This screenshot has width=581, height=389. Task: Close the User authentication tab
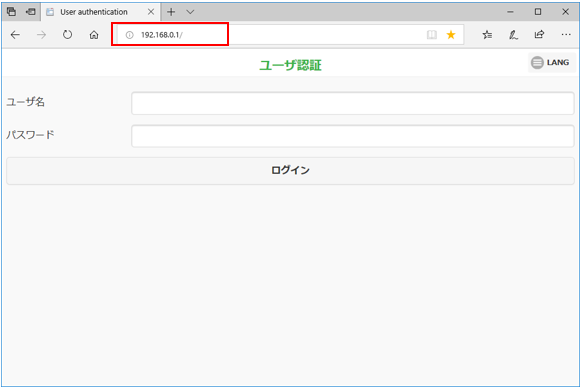click(x=151, y=12)
